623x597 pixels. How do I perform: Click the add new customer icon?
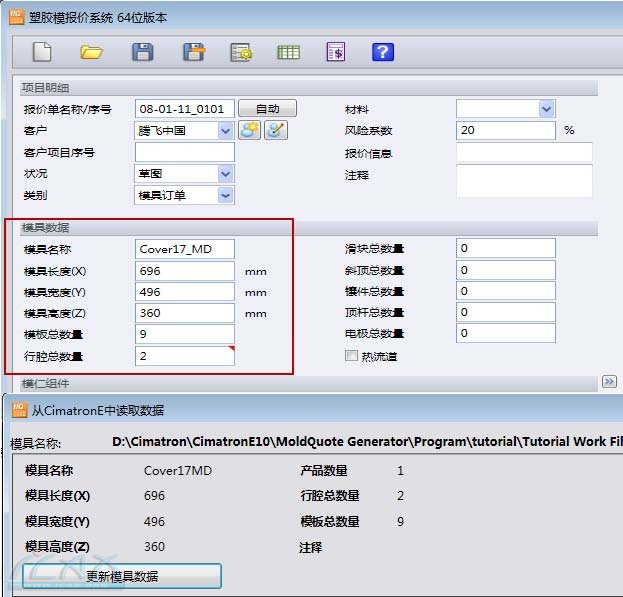pos(250,130)
